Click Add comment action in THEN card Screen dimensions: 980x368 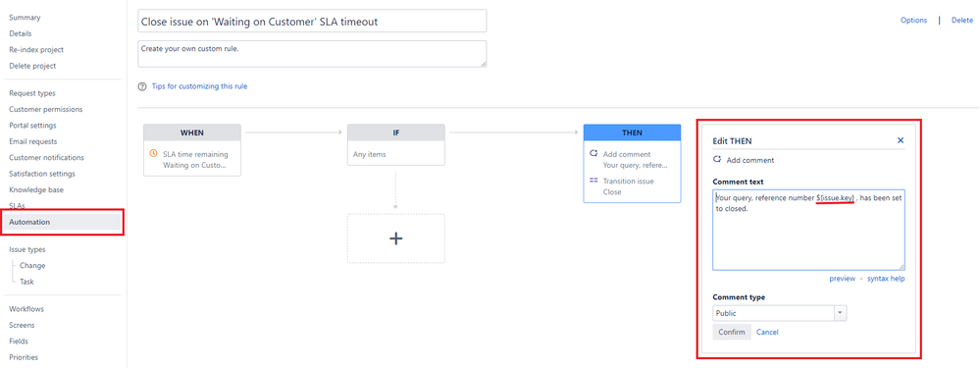(x=627, y=154)
